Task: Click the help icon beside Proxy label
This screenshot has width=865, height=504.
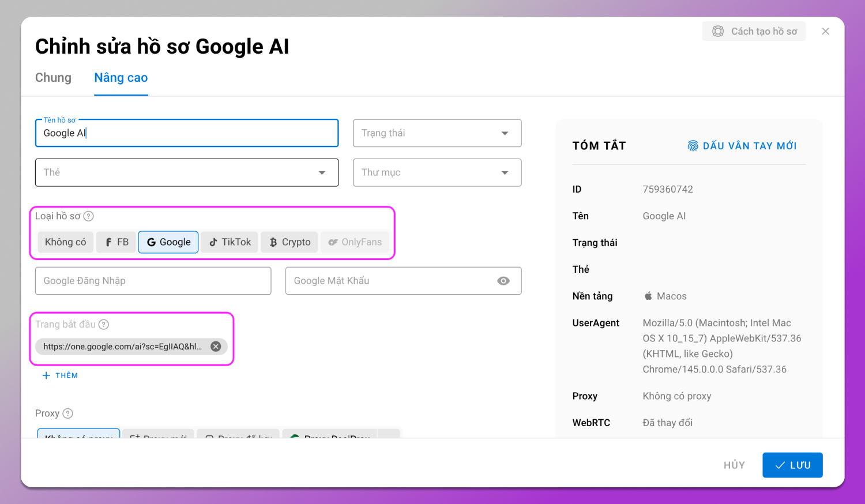Action: click(x=67, y=413)
